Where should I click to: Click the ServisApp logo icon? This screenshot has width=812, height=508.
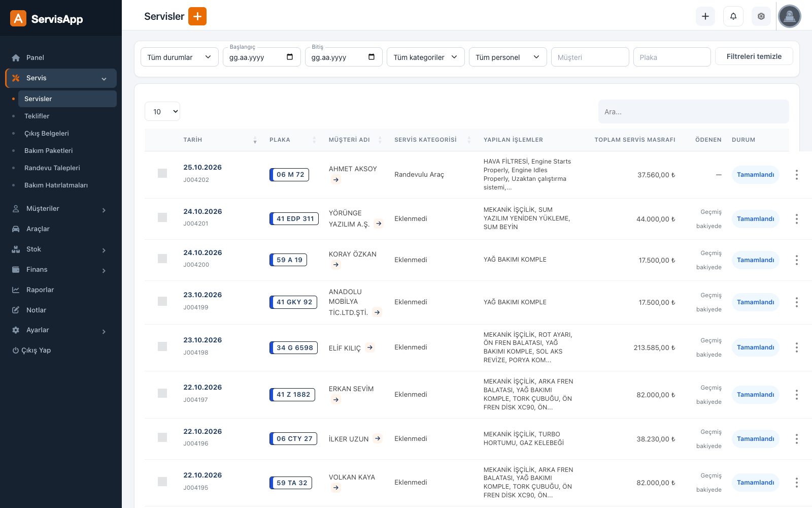click(18, 19)
